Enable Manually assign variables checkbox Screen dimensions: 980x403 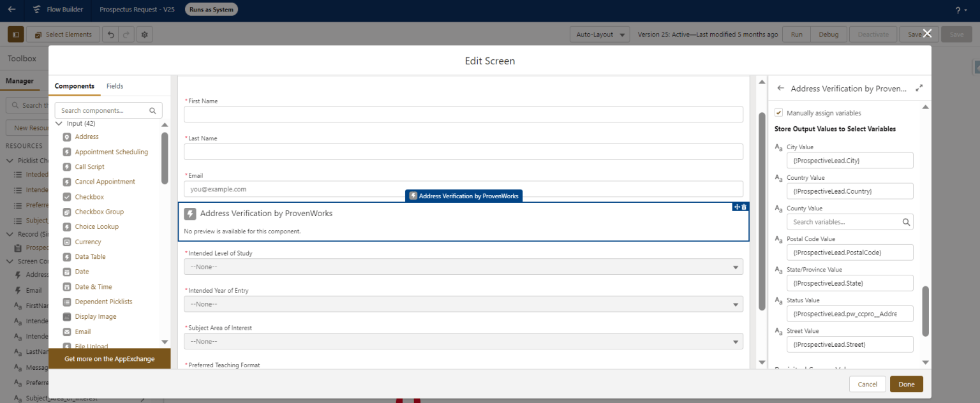tap(778, 112)
